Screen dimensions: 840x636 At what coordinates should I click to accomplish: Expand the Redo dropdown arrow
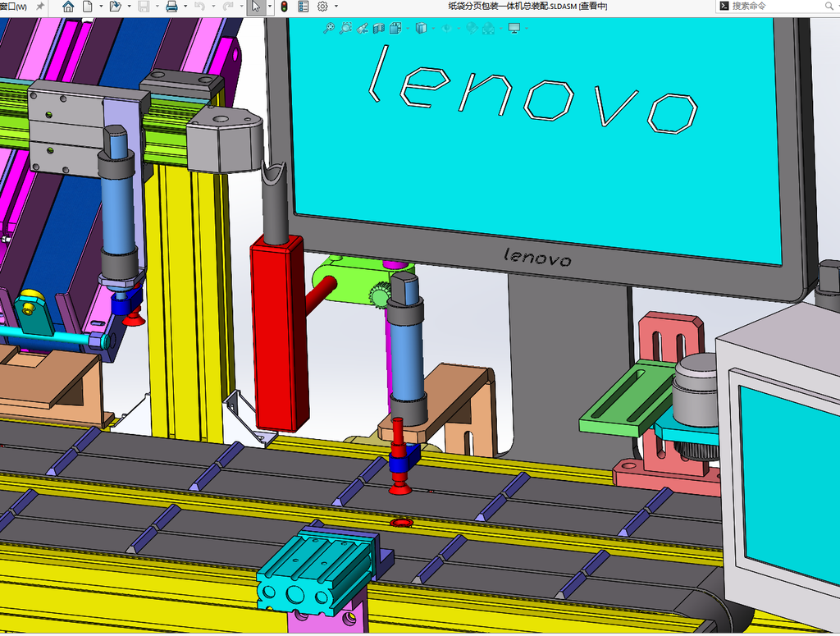pos(242,7)
